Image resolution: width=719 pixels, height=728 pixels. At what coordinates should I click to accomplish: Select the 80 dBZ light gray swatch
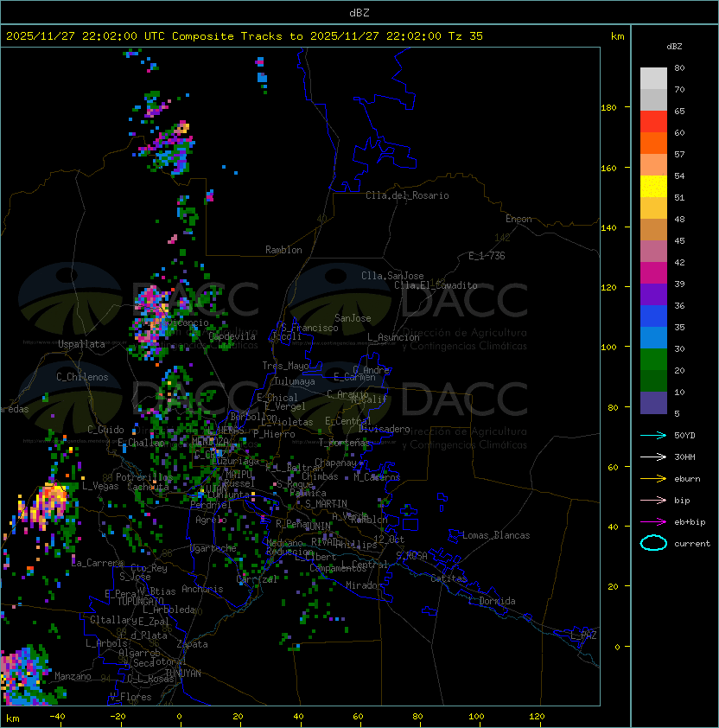(653, 78)
